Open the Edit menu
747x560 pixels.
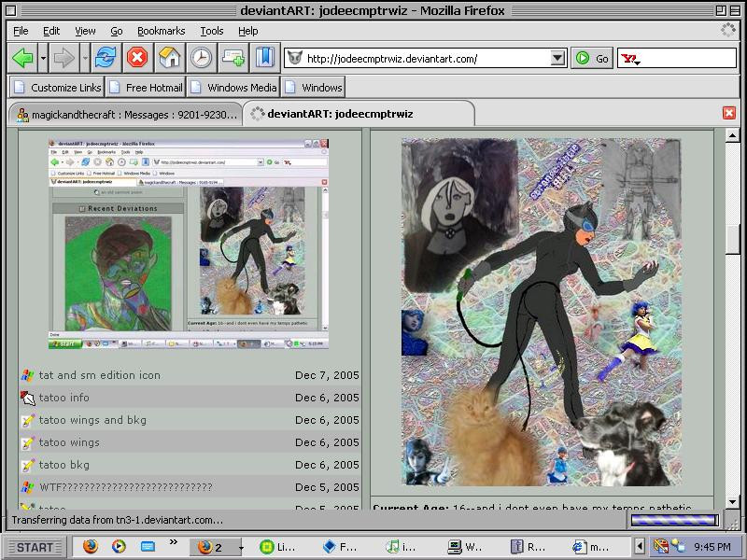pos(51,31)
